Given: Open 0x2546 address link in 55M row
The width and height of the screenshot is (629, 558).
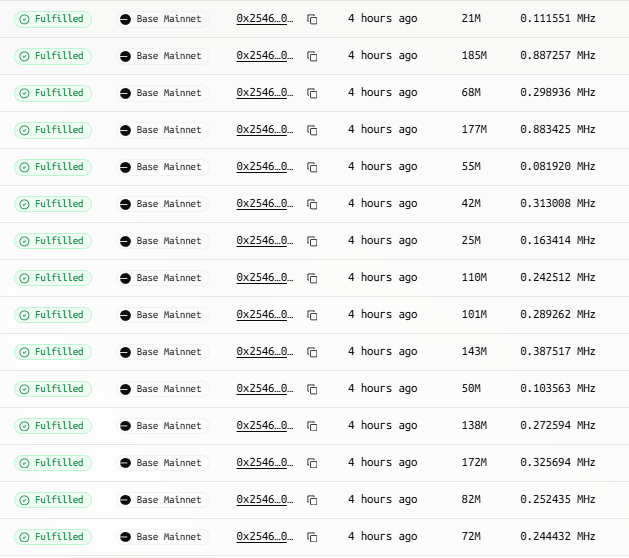Looking at the screenshot, I should coord(265,166).
